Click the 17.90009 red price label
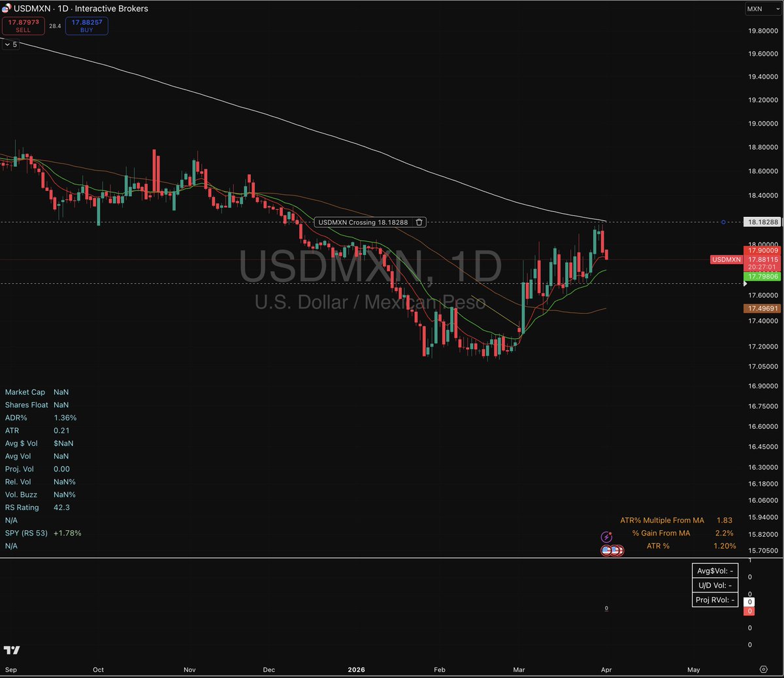Screen dimensions: 784x678 (763, 250)
